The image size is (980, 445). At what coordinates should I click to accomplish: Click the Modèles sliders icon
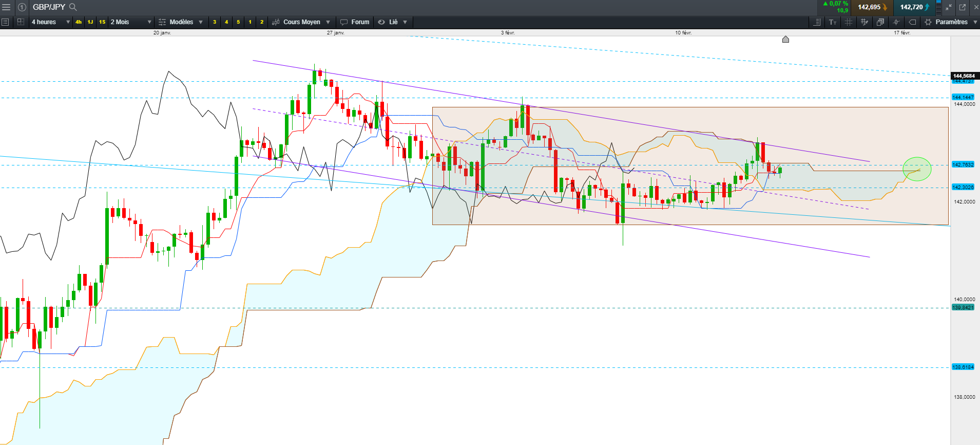click(x=162, y=22)
